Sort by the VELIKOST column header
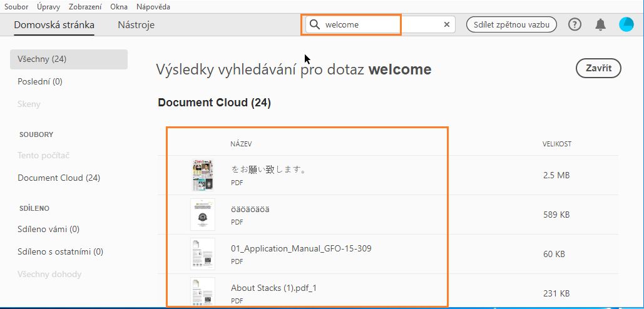Screen dimensions: 644x309 point(556,144)
